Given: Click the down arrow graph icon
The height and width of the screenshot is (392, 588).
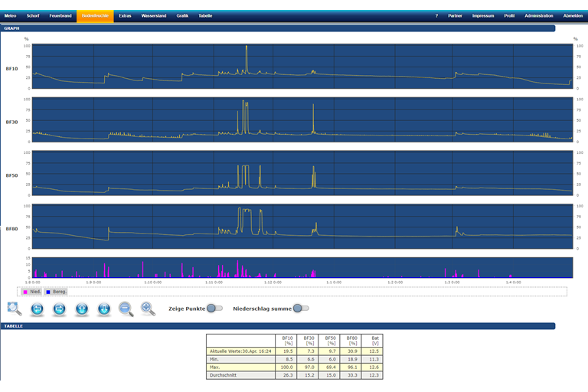Looking at the screenshot, I should (x=104, y=309).
